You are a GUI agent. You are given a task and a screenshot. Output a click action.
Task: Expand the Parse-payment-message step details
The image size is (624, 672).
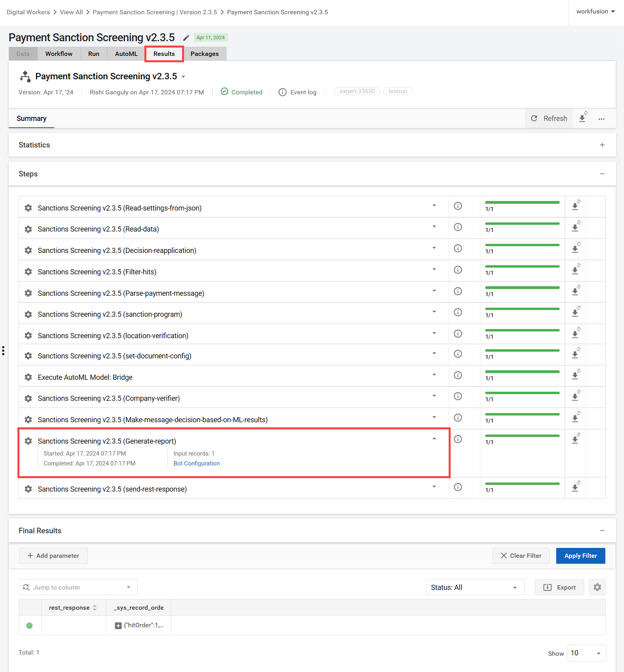(434, 291)
